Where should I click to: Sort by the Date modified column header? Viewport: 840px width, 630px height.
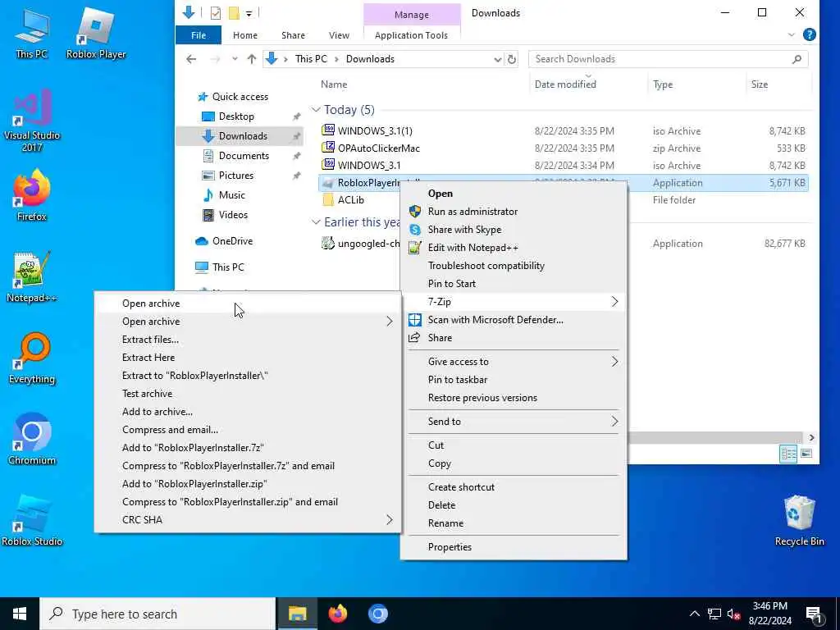tap(588, 84)
